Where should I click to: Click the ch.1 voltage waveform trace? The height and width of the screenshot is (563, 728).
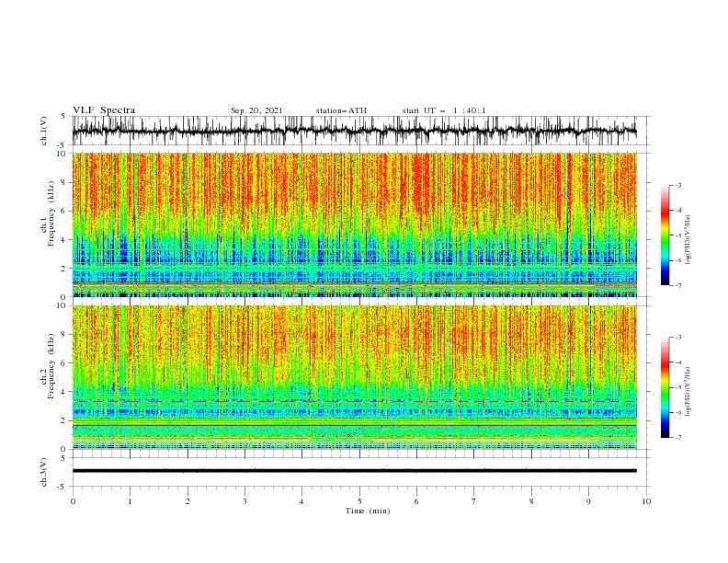point(354,131)
